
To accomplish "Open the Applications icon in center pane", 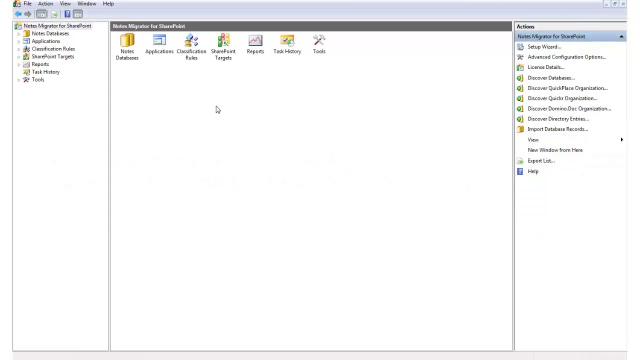I will click(159, 44).
